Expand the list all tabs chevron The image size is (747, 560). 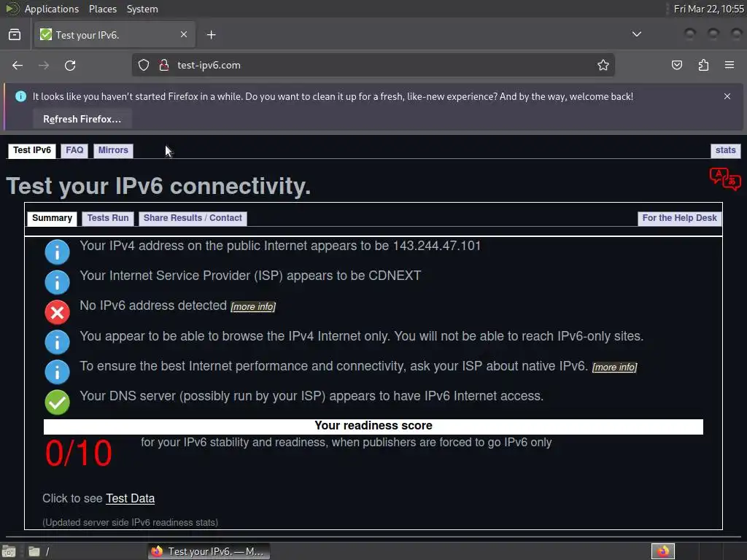point(636,34)
